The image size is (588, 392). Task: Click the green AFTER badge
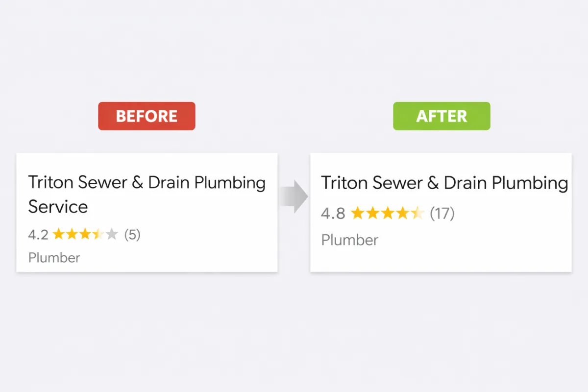point(441,116)
